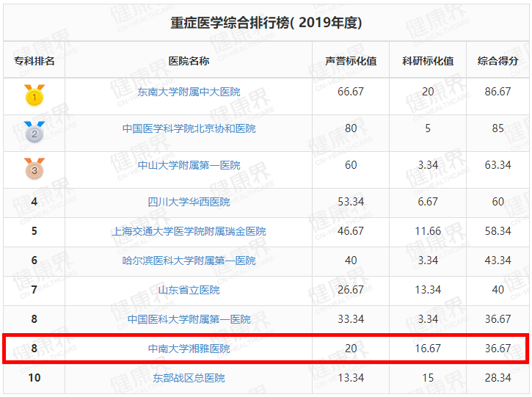Select the 33.34 reputation value cell
Screen dimensions: 532x397
pos(351,319)
